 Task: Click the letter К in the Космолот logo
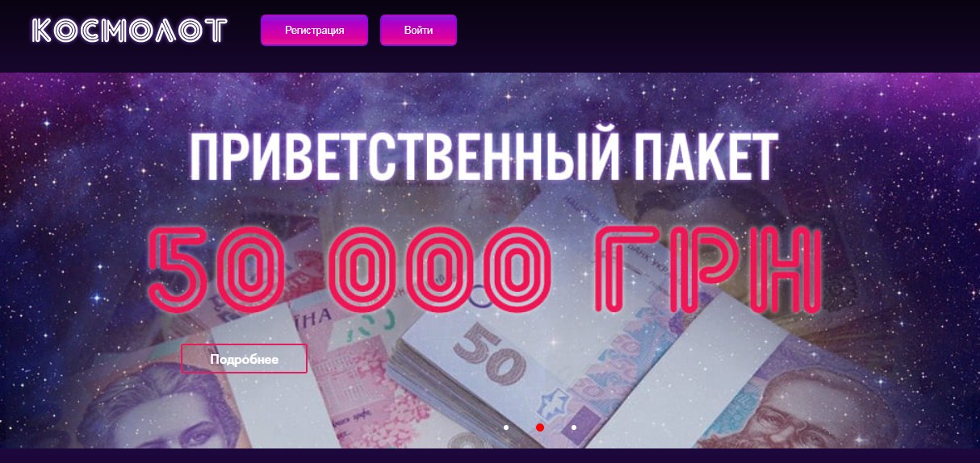(44, 31)
